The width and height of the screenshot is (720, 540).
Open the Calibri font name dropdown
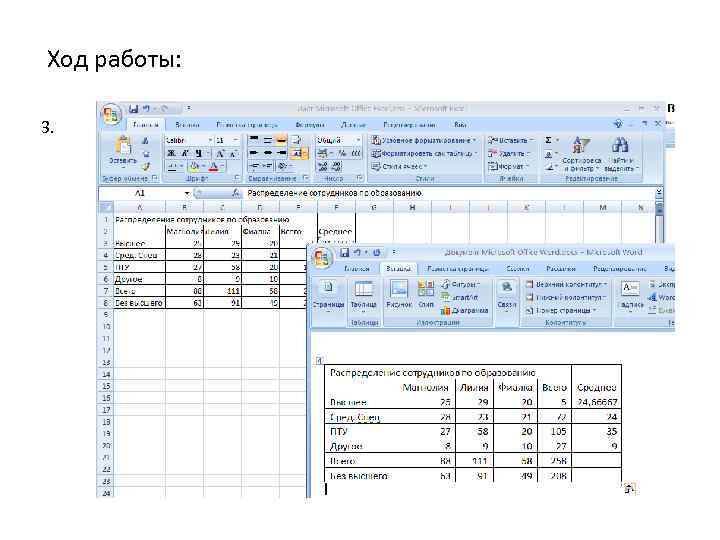pos(210,140)
